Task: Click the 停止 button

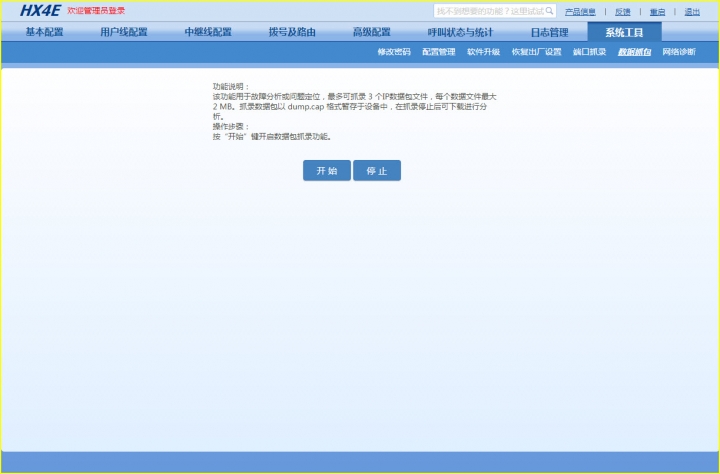Action: pos(377,170)
